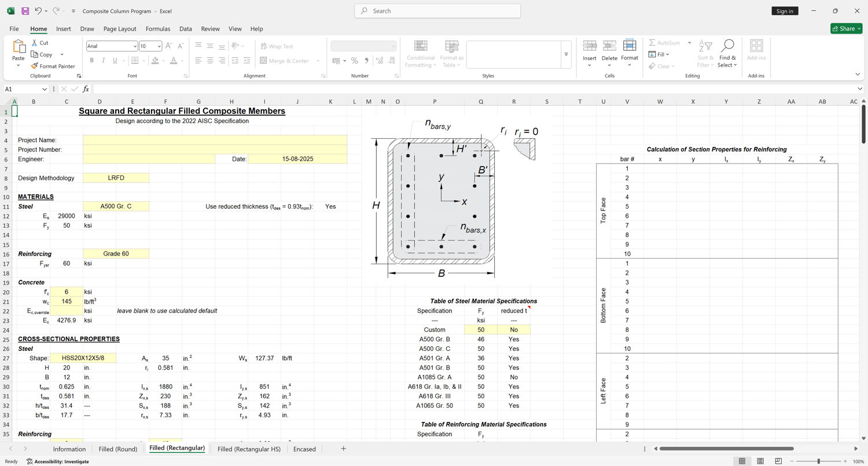Viewport: 868px width, 466px height.
Task: Copy the selection to clipboard
Action: [42, 54]
